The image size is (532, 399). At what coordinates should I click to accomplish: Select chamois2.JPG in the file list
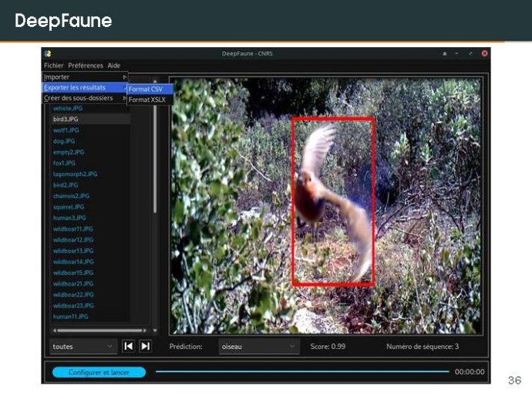coord(71,196)
